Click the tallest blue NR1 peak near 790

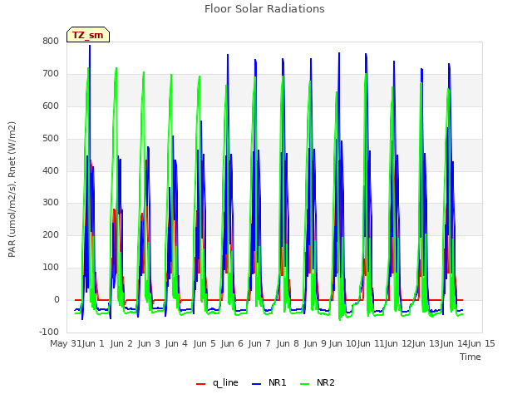pyautogui.click(x=90, y=46)
